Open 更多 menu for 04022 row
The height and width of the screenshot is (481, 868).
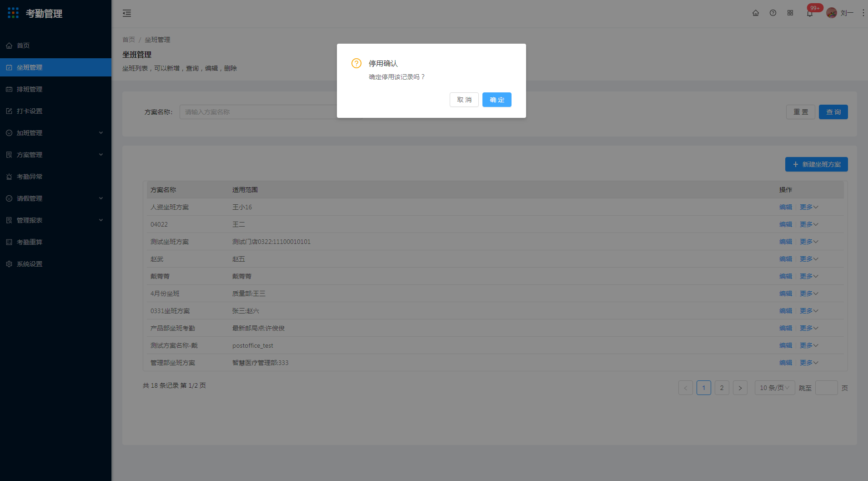pos(809,224)
